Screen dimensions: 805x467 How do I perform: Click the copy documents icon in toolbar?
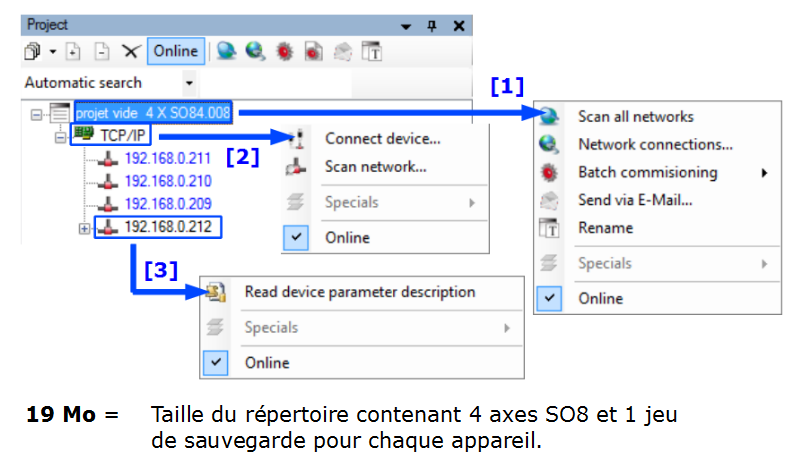pos(31,50)
